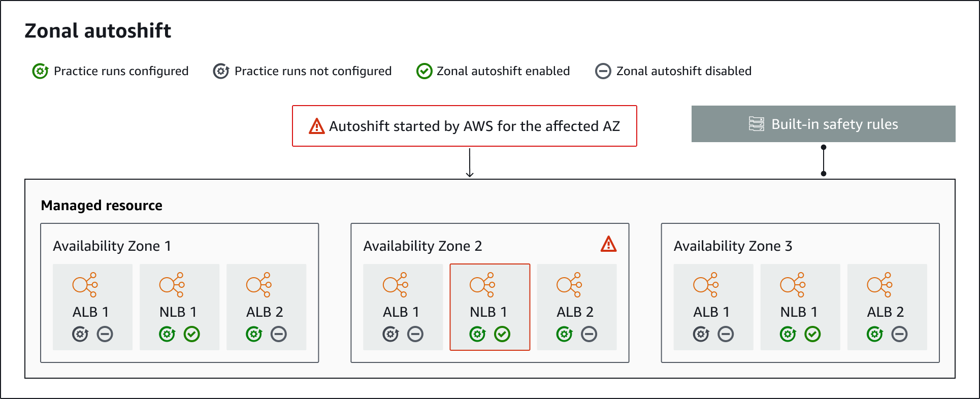Click the Availability Zone 3 heading
Image resolution: width=980 pixels, height=399 pixels.
tap(733, 246)
